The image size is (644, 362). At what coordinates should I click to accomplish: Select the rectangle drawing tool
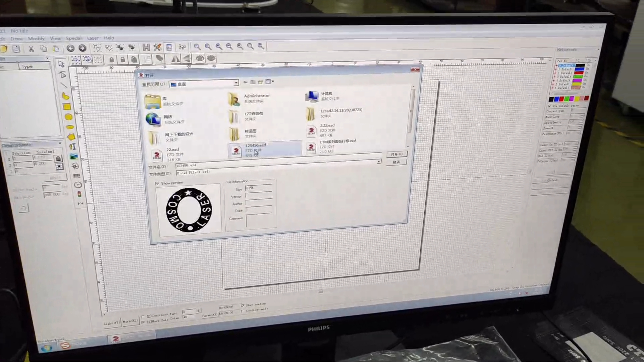[67, 107]
